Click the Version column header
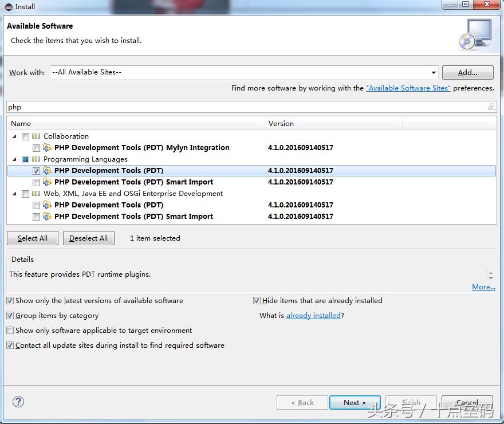 pyautogui.click(x=334, y=124)
